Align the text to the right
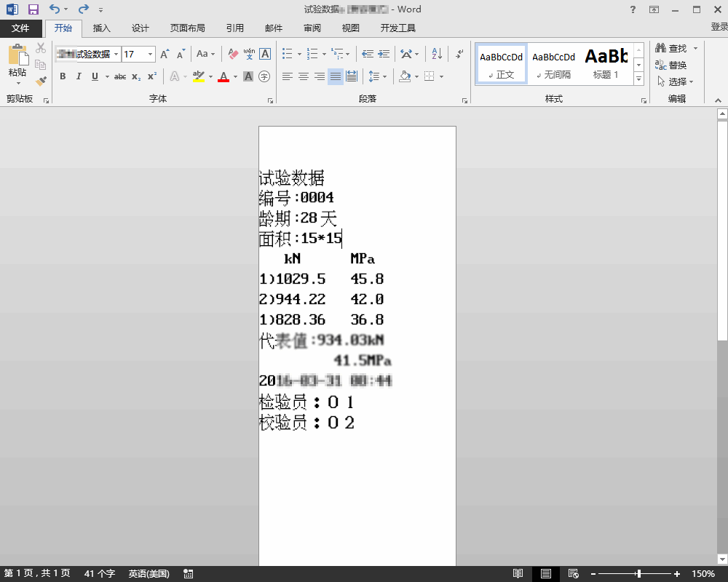Screen dimensions: 728x582 click(320, 76)
